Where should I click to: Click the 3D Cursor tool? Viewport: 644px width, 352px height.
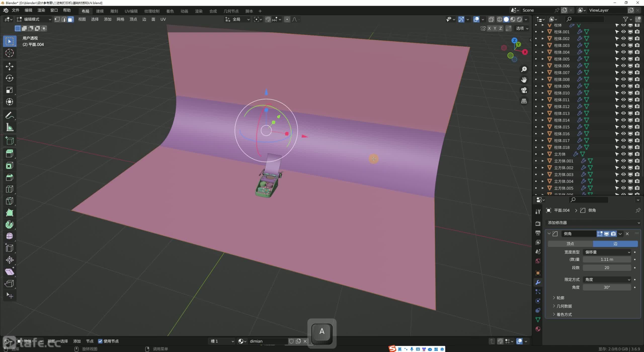coord(10,53)
